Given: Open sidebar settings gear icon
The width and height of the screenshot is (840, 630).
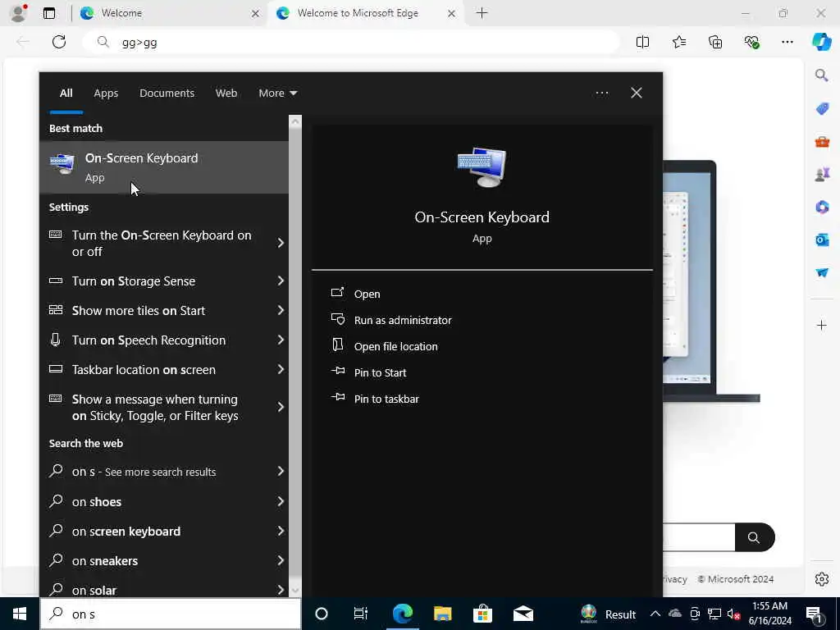Looking at the screenshot, I should coord(822,579).
